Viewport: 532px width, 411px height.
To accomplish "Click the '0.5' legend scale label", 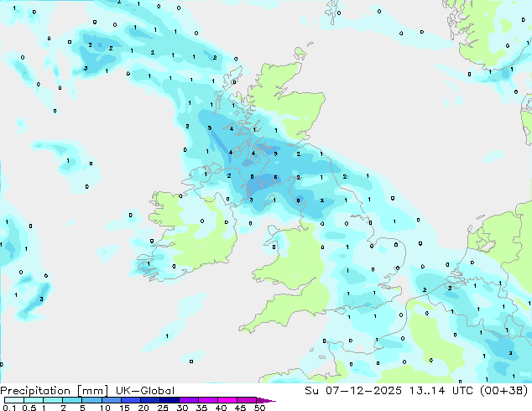I will [29, 408].
